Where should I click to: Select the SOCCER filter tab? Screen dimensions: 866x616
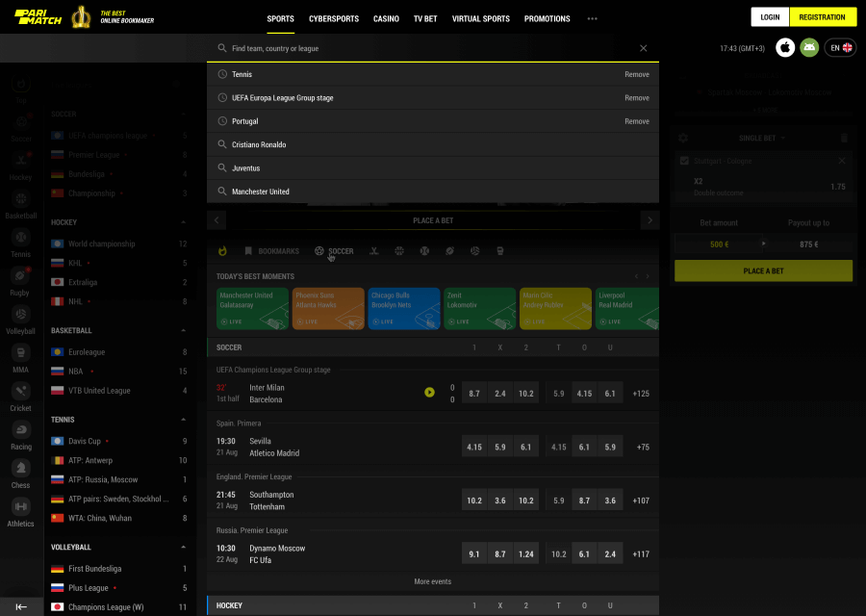(x=334, y=251)
